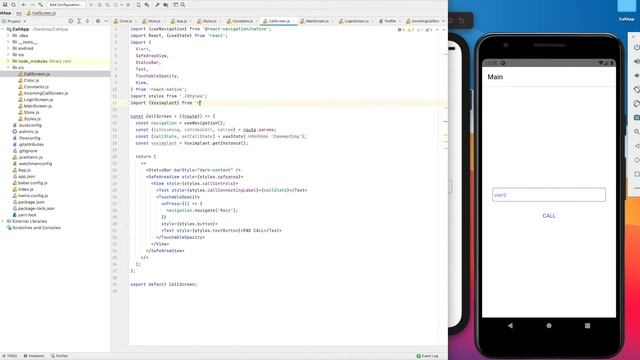The width and height of the screenshot is (640, 360).
Task: Click emulator sidebar zoom magnifier icon
Action: pos(637,131)
